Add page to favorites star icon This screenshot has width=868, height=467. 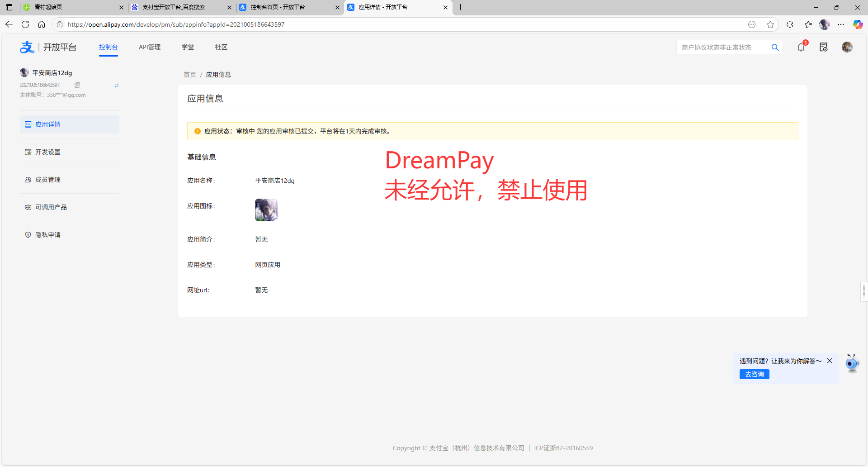tap(770, 24)
